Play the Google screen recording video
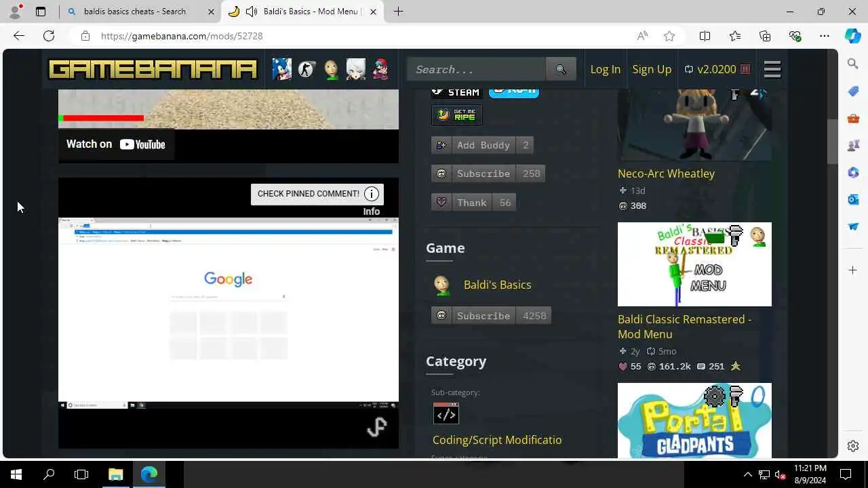 click(229, 312)
